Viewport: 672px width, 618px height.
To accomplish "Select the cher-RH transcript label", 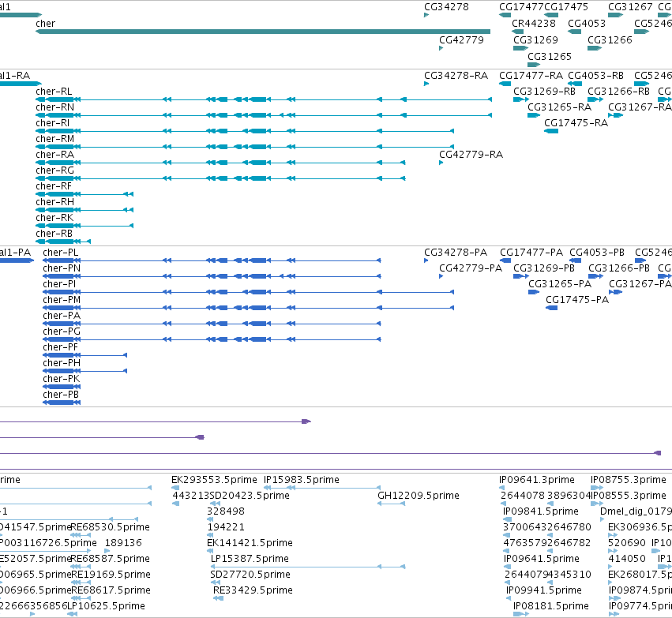I will coord(54,202).
